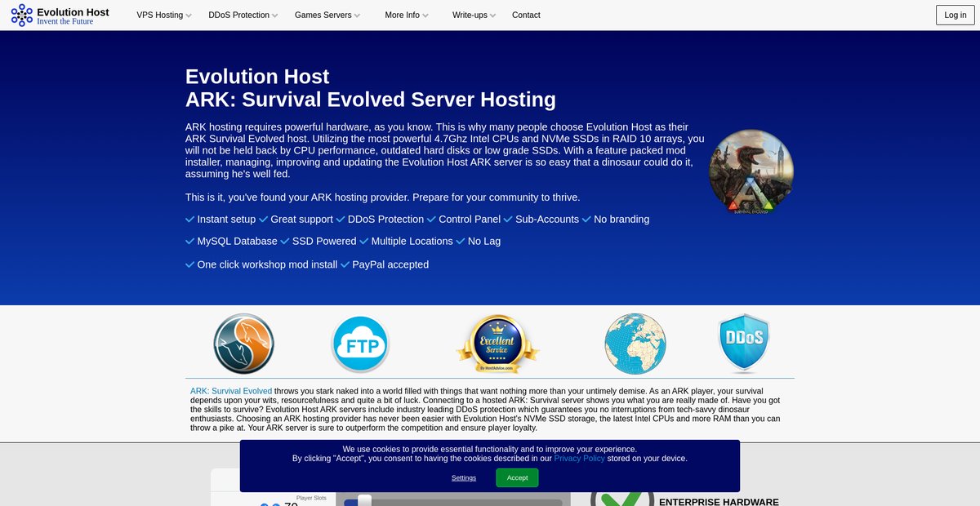Click the MySQL database dolphin icon
The width and height of the screenshot is (980, 506).
(x=243, y=344)
